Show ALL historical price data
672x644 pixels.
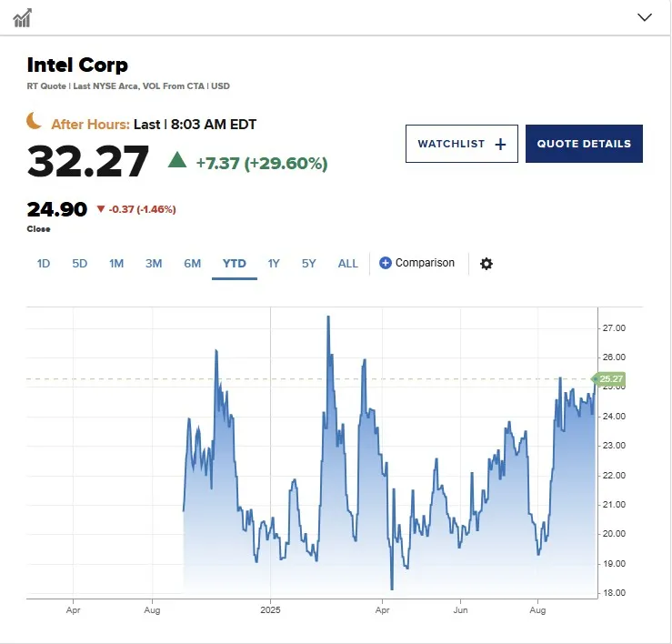pos(347,263)
